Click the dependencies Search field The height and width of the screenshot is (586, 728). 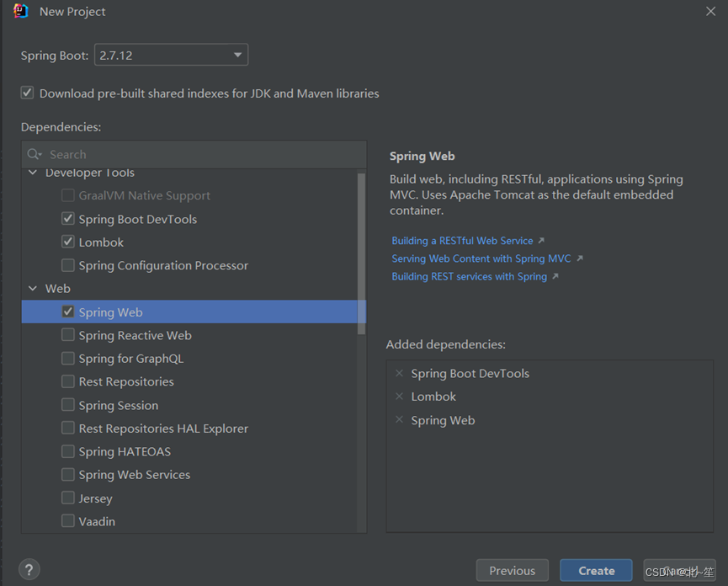[194, 154]
